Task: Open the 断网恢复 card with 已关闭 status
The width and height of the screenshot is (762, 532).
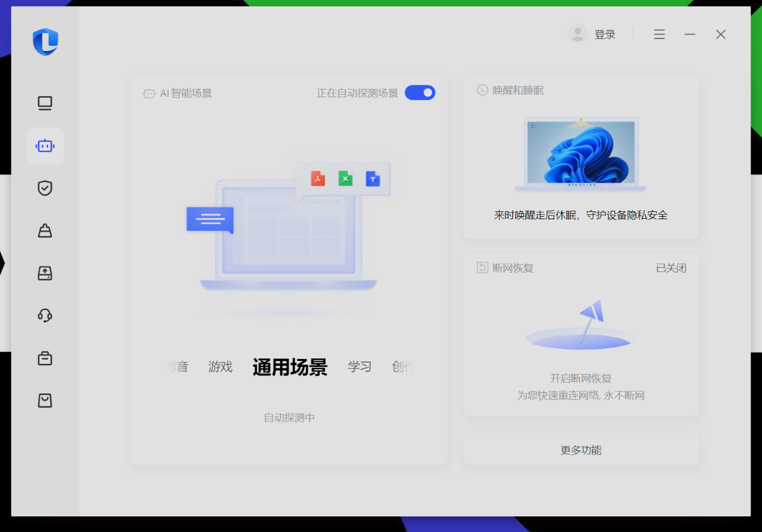Action: [x=581, y=334]
